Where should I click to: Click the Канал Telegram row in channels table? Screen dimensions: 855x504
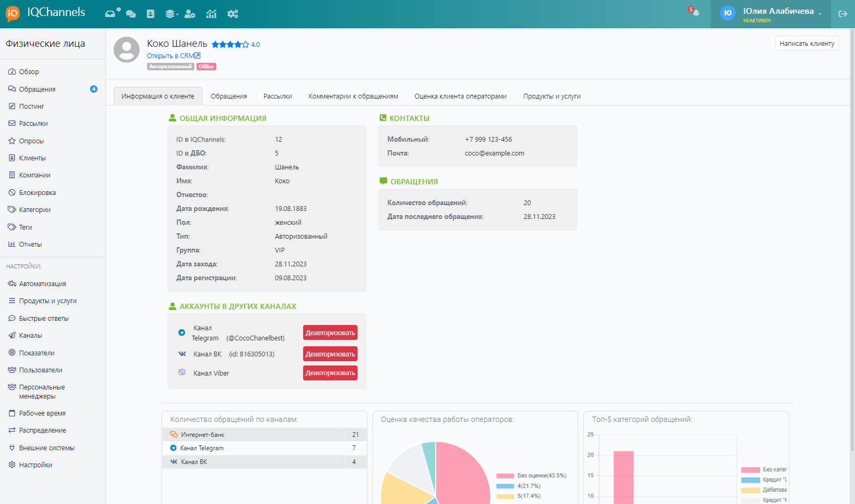(265, 448)
